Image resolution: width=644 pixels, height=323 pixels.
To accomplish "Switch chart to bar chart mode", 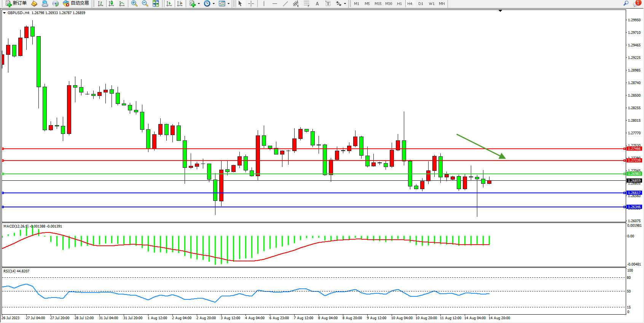I will tap(100, 3).
